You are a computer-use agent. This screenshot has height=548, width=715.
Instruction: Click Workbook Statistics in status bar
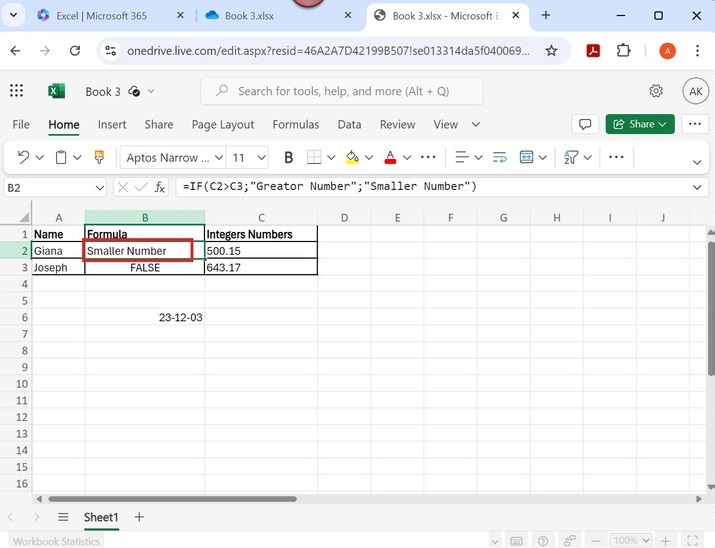[x=56, y=541]
